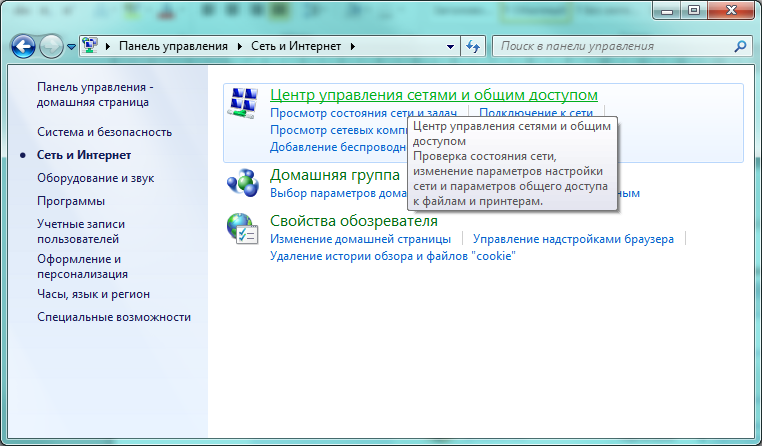Click Выбор параметров домашней группы link

(x=339, y=193)
